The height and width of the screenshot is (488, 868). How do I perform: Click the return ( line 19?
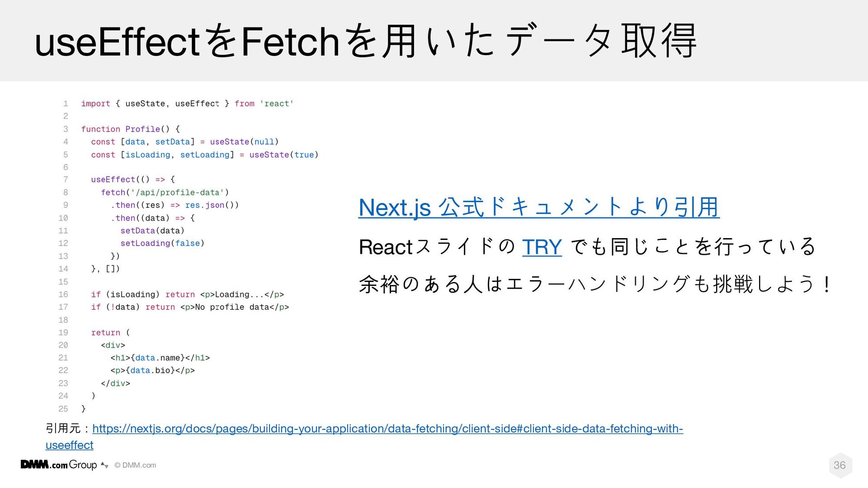click(x=111, y=333)
